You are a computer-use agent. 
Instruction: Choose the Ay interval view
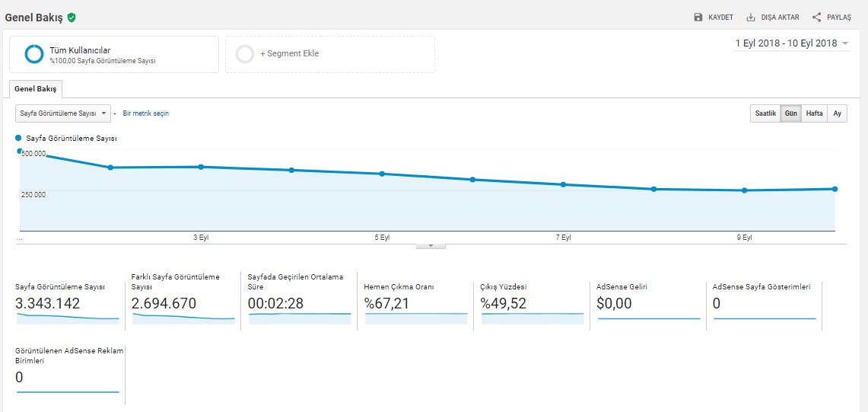837,113
